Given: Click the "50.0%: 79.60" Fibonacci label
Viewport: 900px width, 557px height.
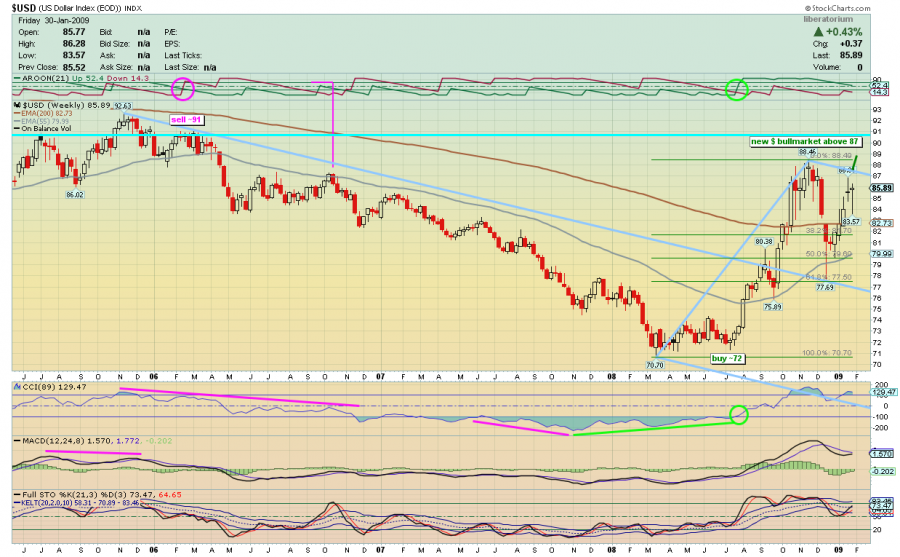Looking at the screenshot, I should 829,254.
